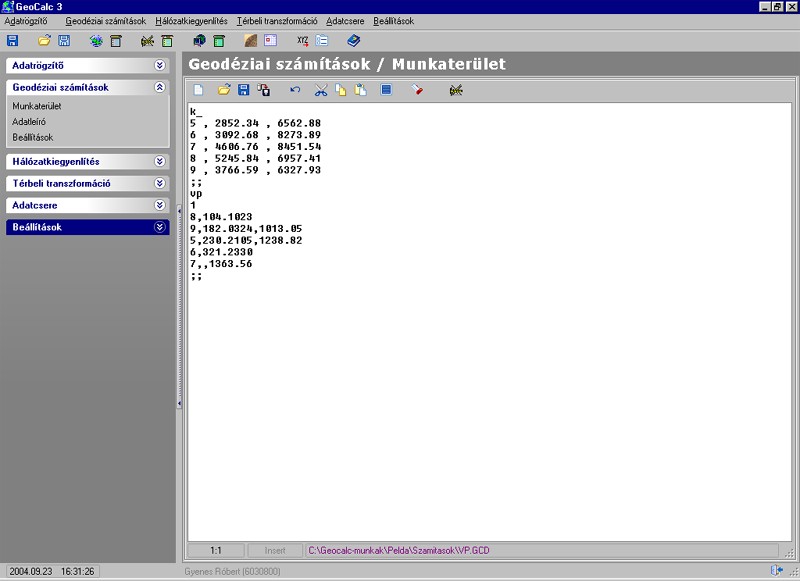800x581 pixels.
Task: Cut selection with the scissors icon
Action: [x=321, y=91]
